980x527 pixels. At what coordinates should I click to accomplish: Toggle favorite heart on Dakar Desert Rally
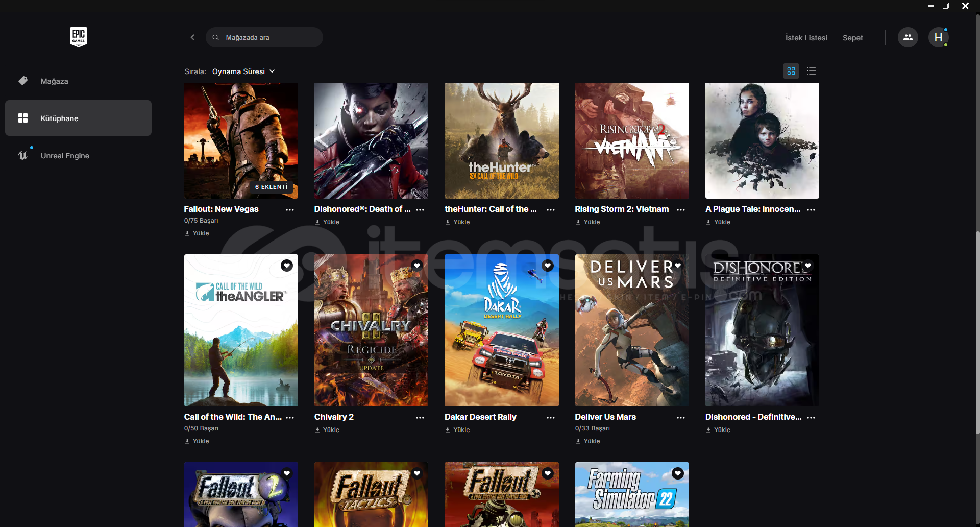click(548, 266)
